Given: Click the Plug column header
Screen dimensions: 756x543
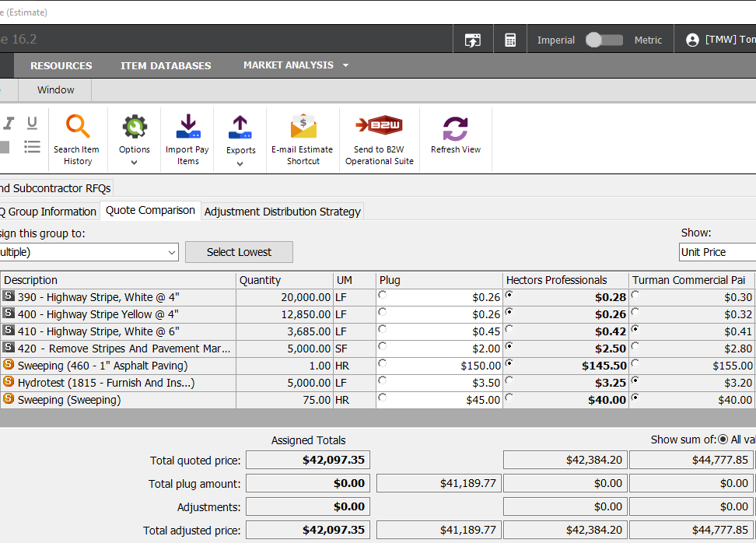Looking at the screenshot, I should click(439, 280).
